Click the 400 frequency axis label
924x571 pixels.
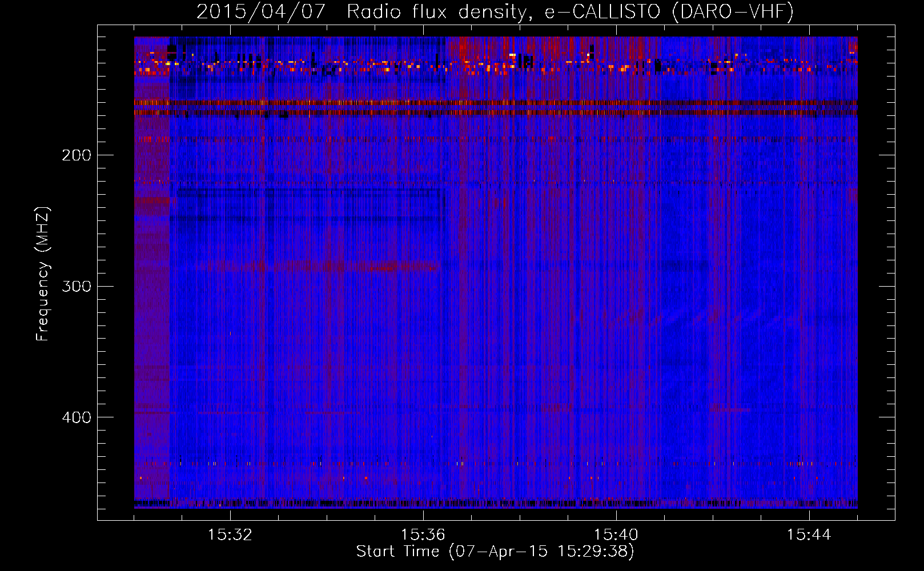point(77,417)
